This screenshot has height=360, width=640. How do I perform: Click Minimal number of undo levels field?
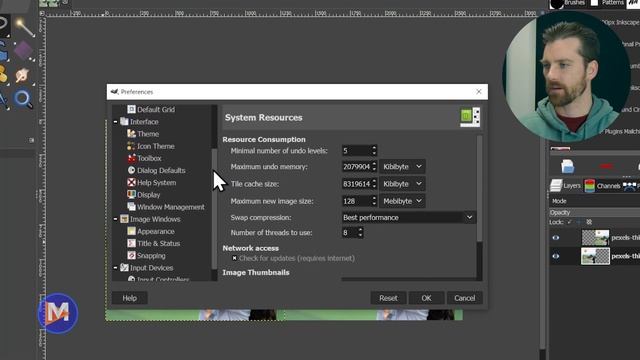click(x=356, y=151)
